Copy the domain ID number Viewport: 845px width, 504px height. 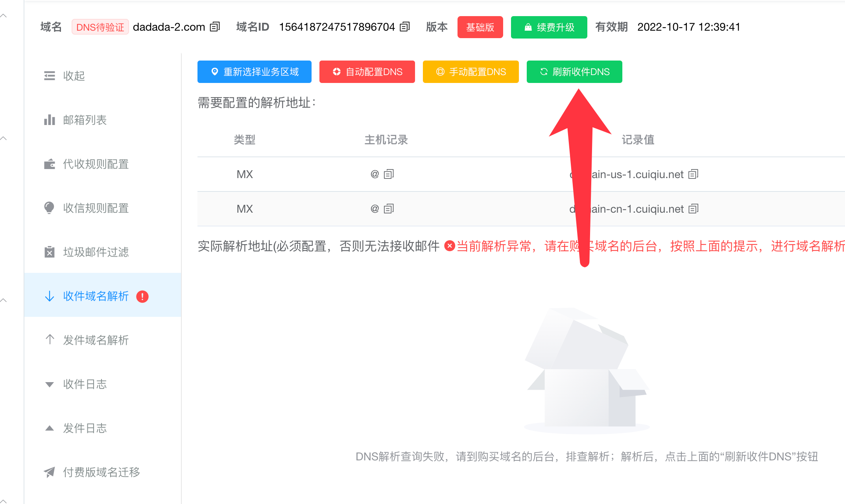[x=405, y=27]
